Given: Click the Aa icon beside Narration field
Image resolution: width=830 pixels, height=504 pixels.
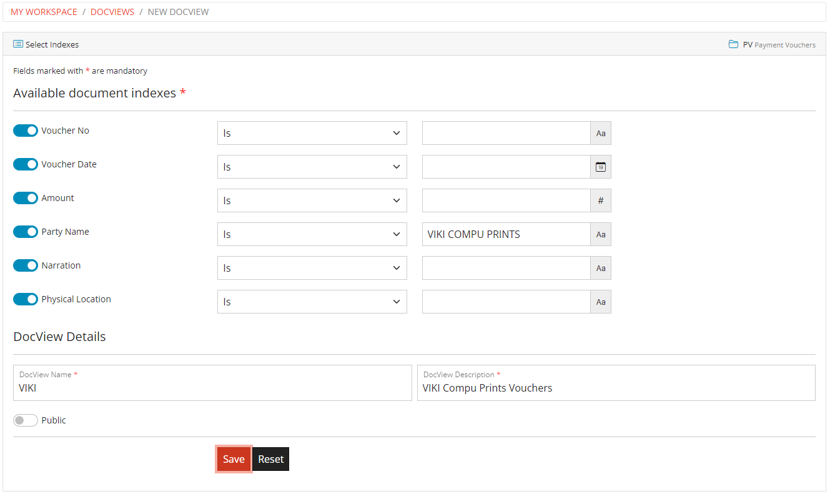Looking at the screenshot, I should coord(600,268).
